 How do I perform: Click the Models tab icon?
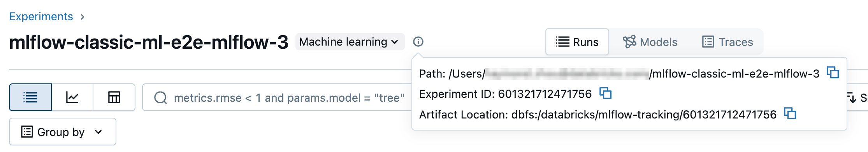point(629,42)
